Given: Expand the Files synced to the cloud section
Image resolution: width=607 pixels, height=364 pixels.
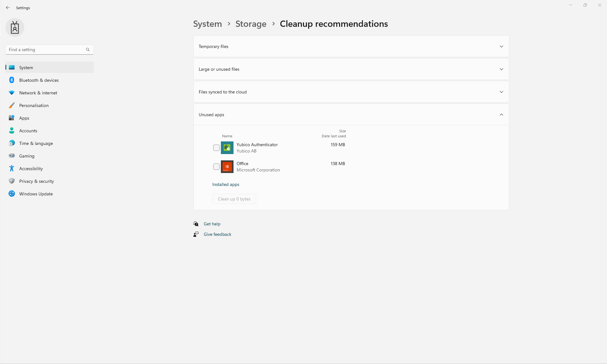Looking at the screenshot, I should point(351,92).
